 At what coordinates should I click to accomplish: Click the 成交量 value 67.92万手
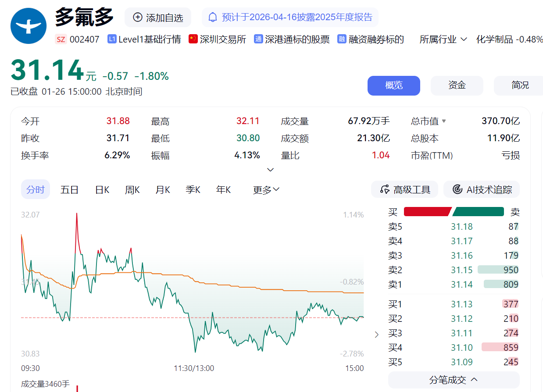coord(369,121)
